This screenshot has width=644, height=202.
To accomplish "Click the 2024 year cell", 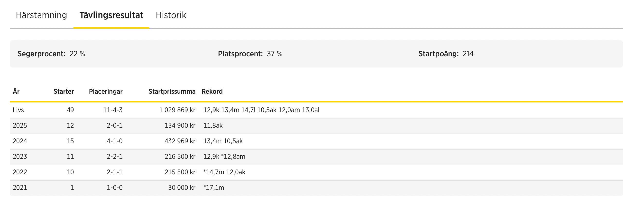I will pos(20,141).
